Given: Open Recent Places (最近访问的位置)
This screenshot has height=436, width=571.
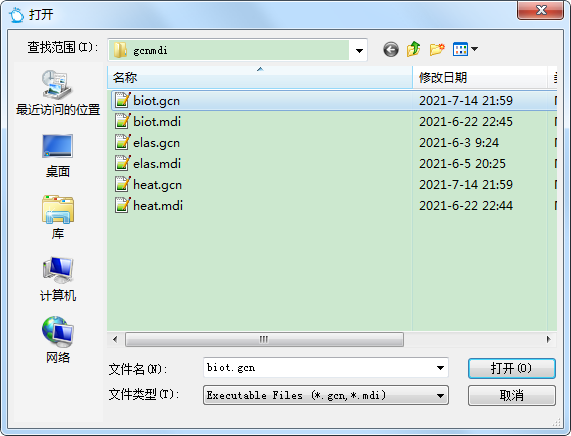Looking at the screenshot, I should pyautogui.click(x=58, y=93).
